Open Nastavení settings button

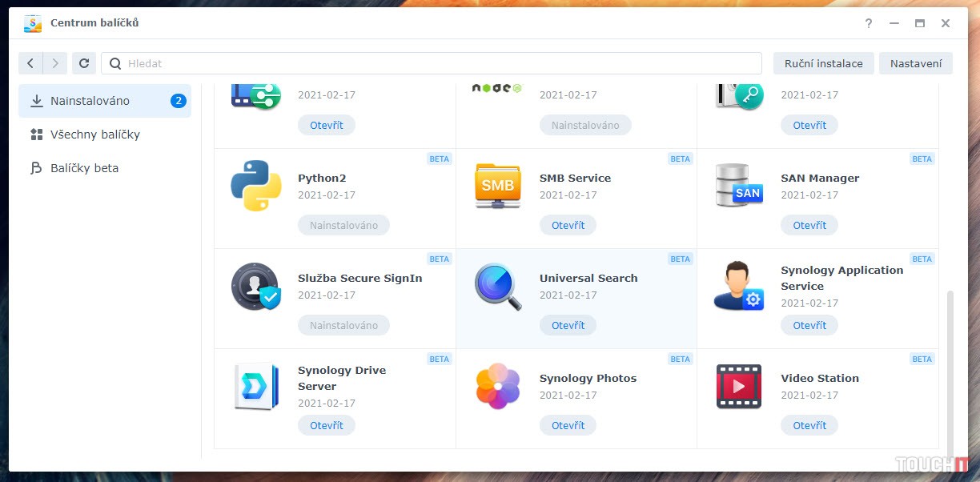click(915, 63)
